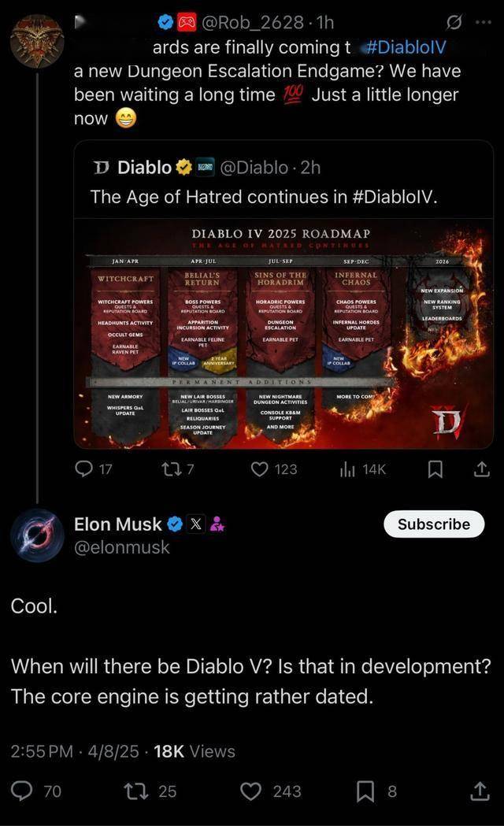Bookmark Rob_2628's quoted post
This screenshot has width=504, height=826.
click(x=435, y=469)
